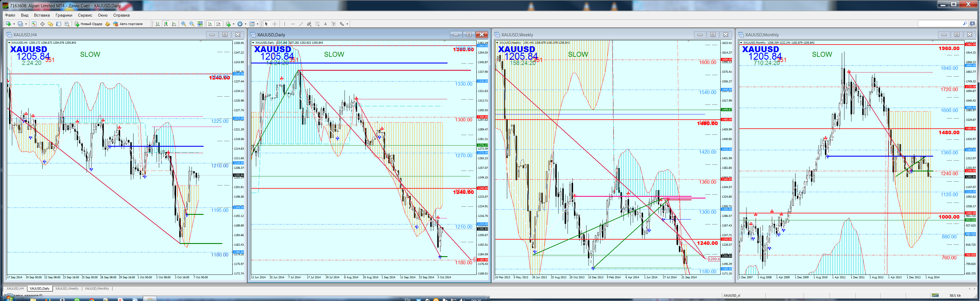Maximize the XAUUSD,H4 chart window
The height and width of the screenshot is (301, 980).
tap(225, 35)
